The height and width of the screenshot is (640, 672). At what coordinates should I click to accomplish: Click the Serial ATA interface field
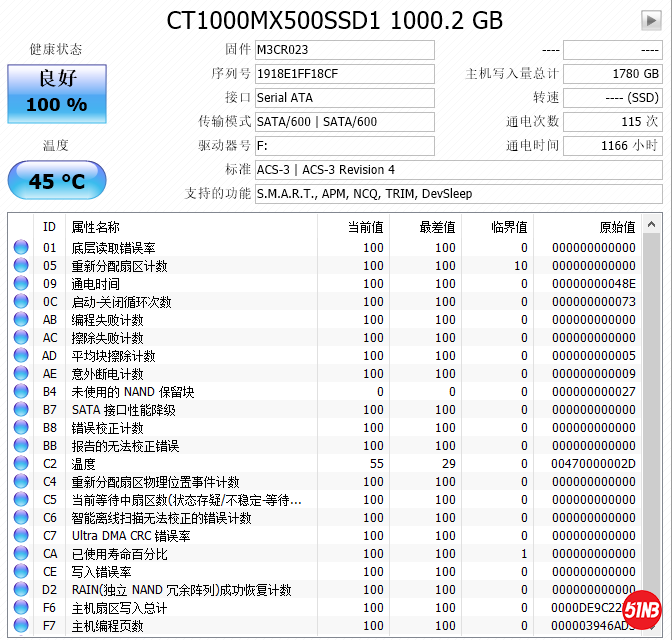tap(344, 98)
